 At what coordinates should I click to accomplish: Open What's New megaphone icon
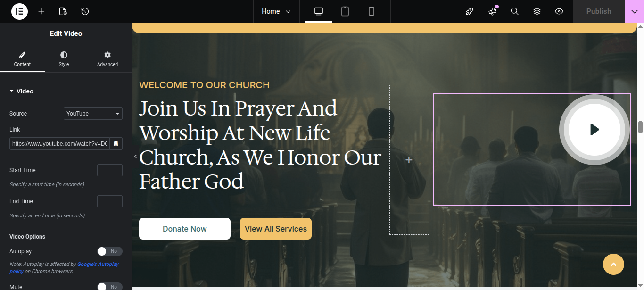tap(493, 11)
